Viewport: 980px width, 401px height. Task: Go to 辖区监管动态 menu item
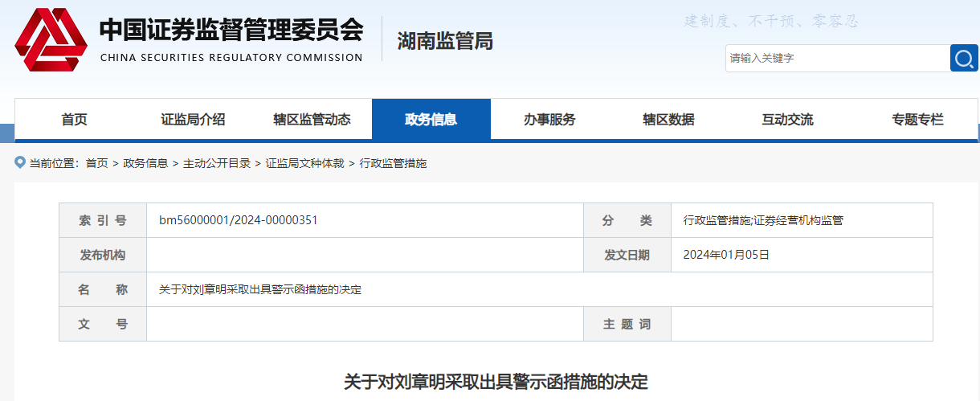[x=312, y=120]
